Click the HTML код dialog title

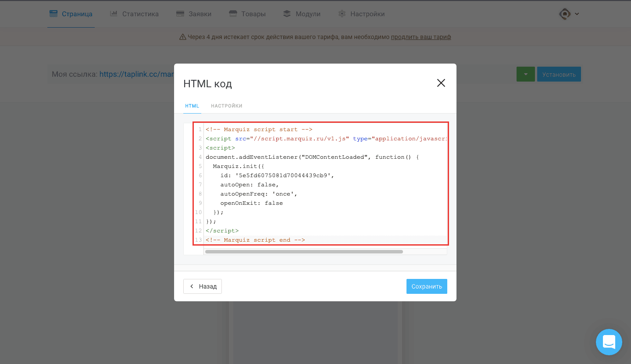point(207,84)
